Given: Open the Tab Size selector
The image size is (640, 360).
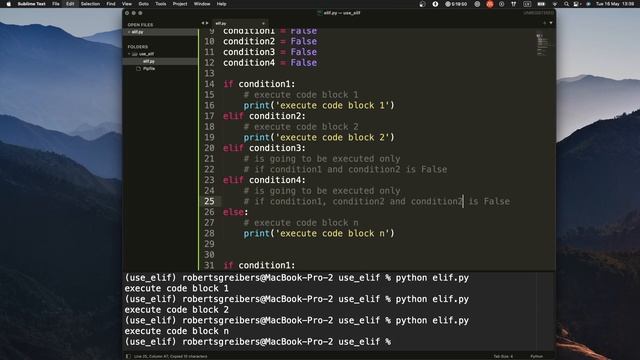Looking at the screenshot, I should click(x=503, y=356).
